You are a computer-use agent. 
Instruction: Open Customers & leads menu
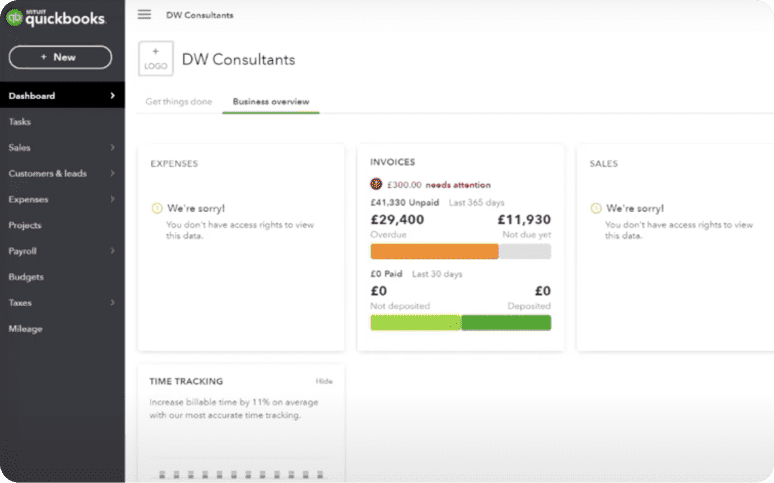pyautogui.click(x=47, y=173)
